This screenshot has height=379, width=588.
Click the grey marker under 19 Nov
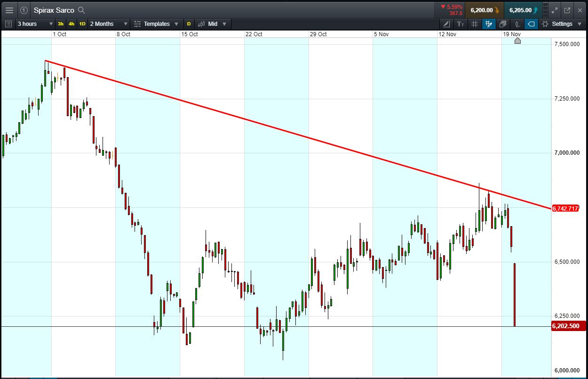(517, 41)
